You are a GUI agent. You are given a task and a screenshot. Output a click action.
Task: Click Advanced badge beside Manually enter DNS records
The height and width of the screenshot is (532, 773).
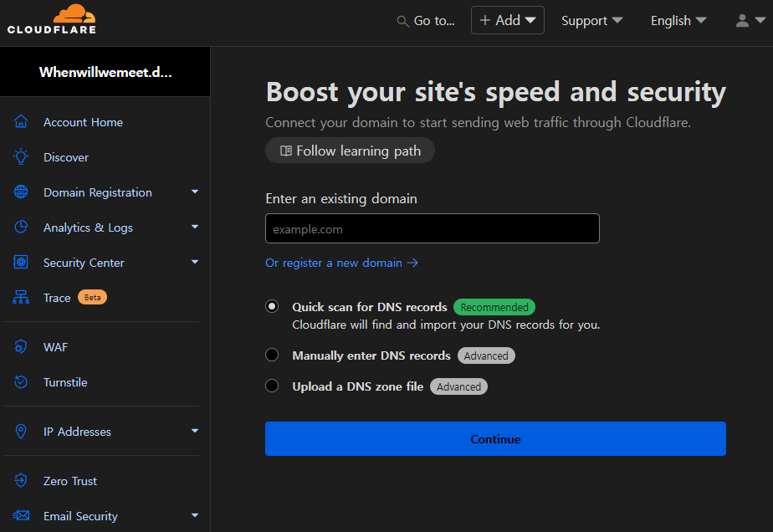[486, 356]
